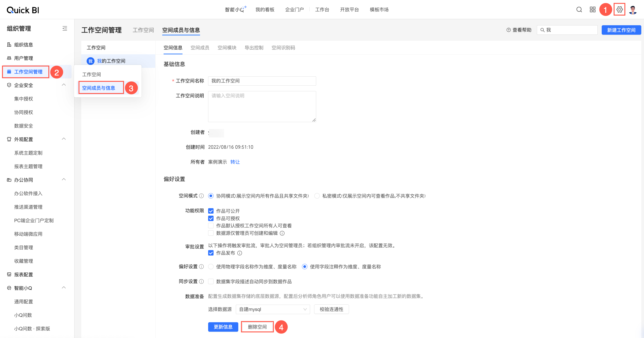Open the 选择数据源 dropdown 自建mysql
The width and height of the screenshot is (644, 338).
(x=272, y=309)
